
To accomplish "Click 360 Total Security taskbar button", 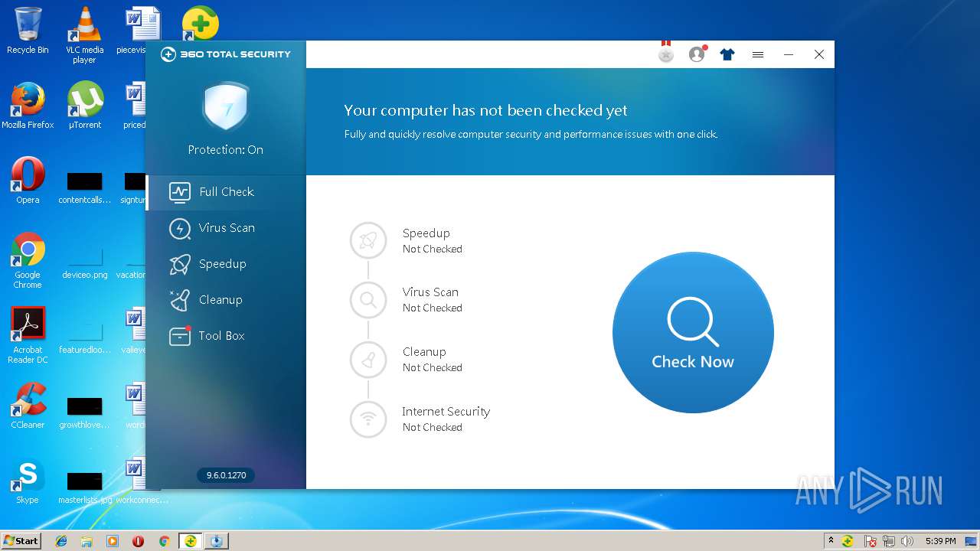I will coord(191,541).
